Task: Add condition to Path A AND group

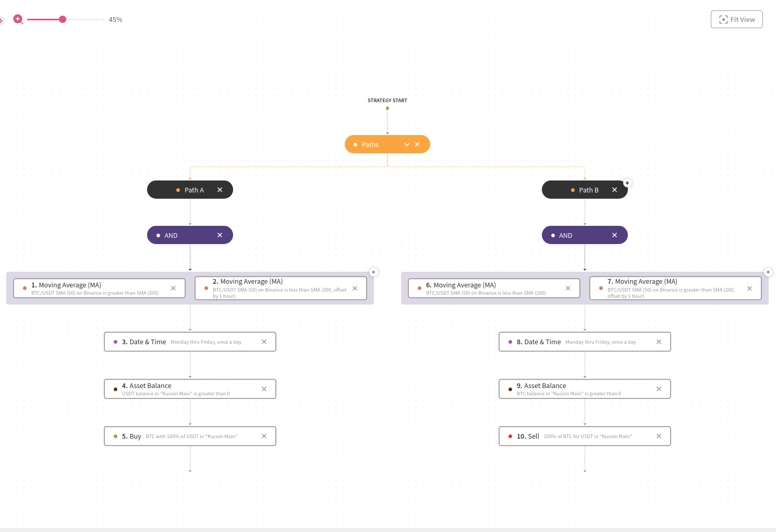Action: point(373,272)
